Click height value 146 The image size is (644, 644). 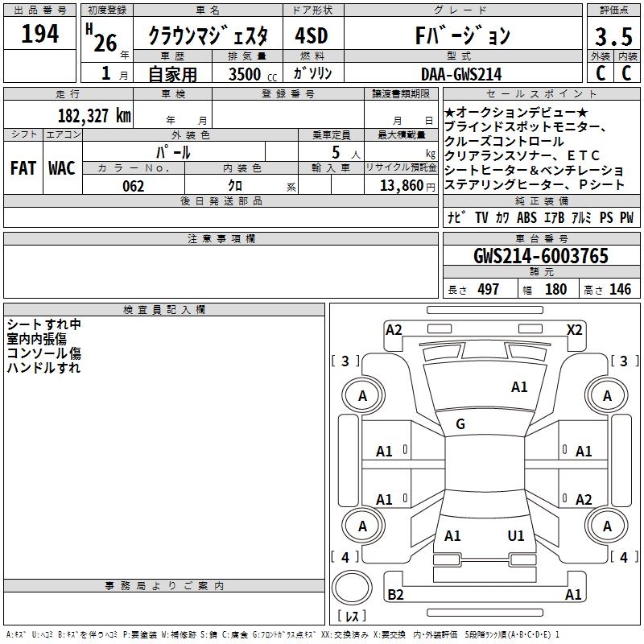pyautogui.click(x=620, y=289)
